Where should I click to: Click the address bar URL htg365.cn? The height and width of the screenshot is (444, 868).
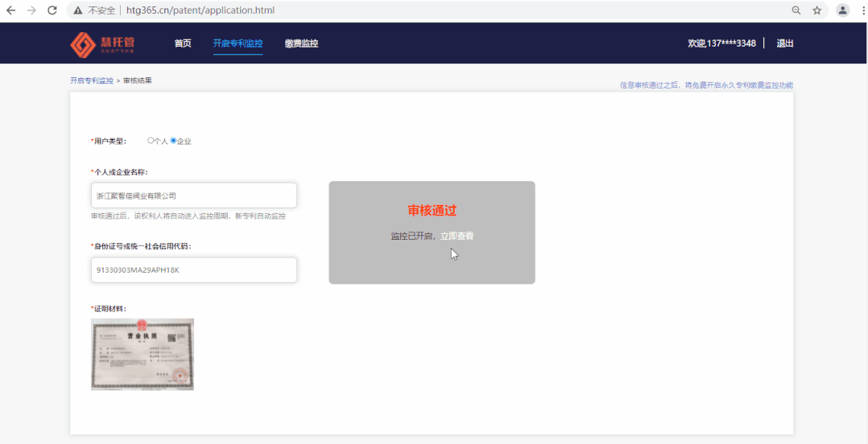(x=200, y=10)
